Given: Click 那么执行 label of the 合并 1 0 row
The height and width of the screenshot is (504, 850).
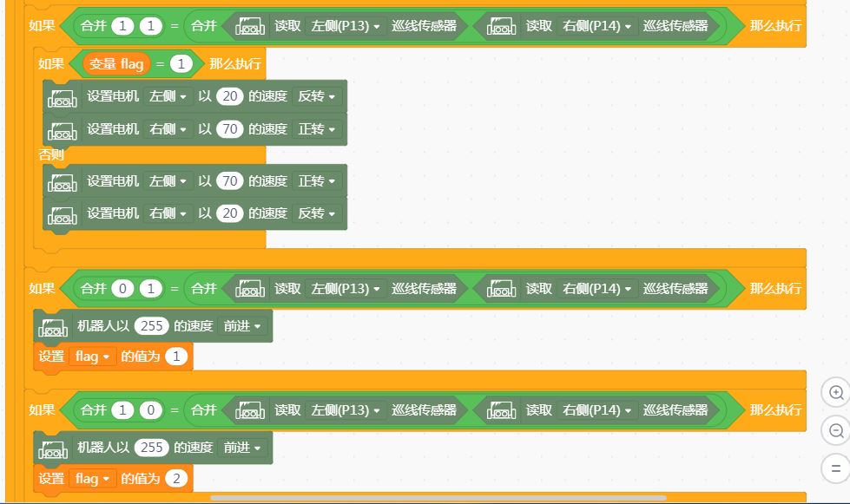Looking at the screenshot, I should click(775, 410).
